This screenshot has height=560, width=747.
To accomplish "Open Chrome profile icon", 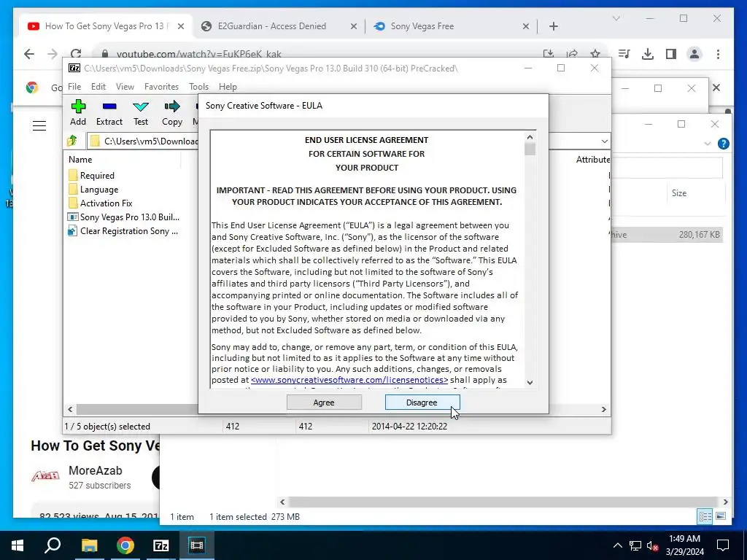I will (694, 54).
